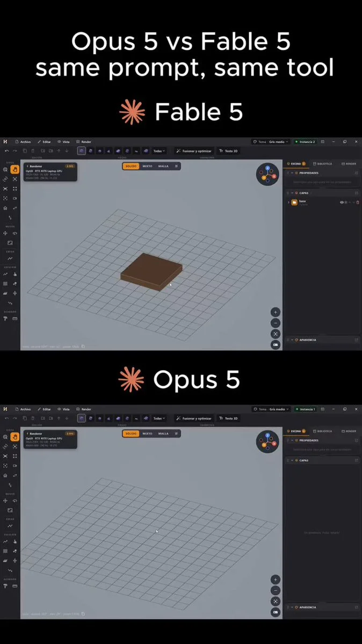Select the orange hand pan tool, Fable 5 window
The image size is (362, 644).
(15, 169)
